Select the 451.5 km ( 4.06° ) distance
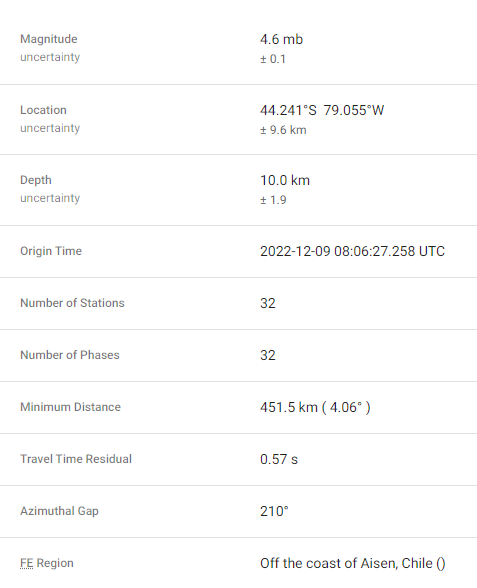 pyautogui.click(x=315, y=407)
